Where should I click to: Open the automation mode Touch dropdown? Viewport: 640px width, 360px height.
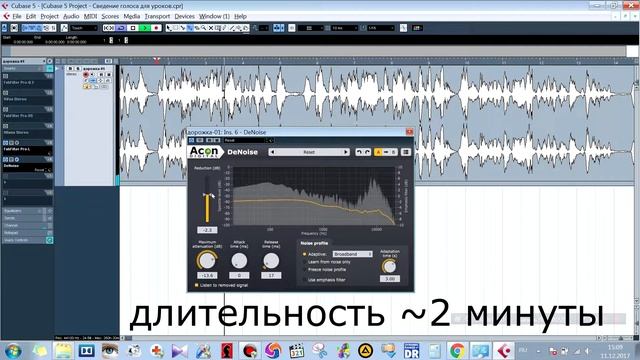tap(84, 28)
